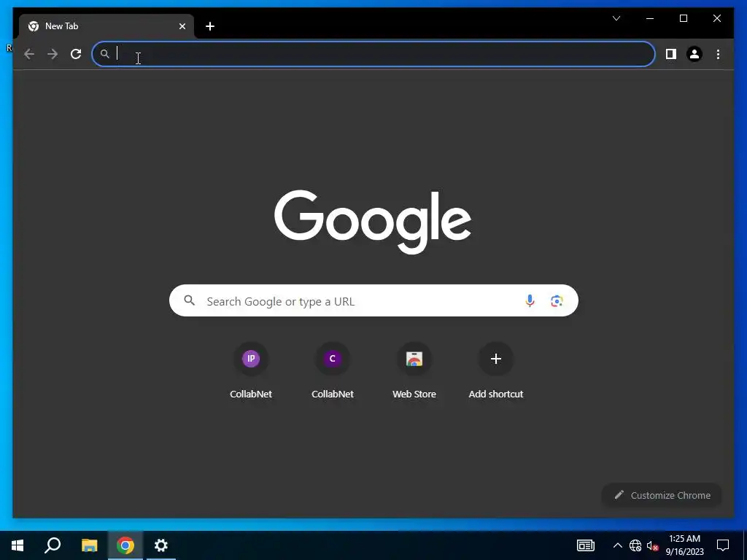This screenshot has width=747, height=560.
Task: Open the notification center
Action: (x=723, y=545)
